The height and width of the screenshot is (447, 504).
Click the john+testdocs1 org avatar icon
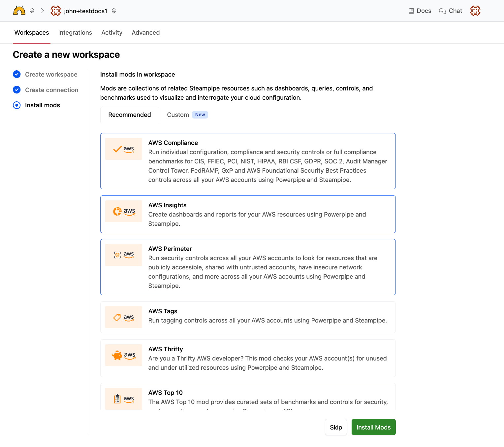56,11
